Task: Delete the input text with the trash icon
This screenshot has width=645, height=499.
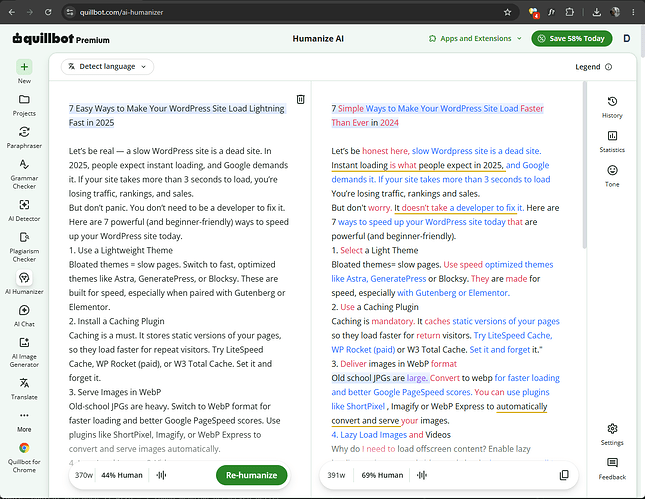Action: pos(301,99)
